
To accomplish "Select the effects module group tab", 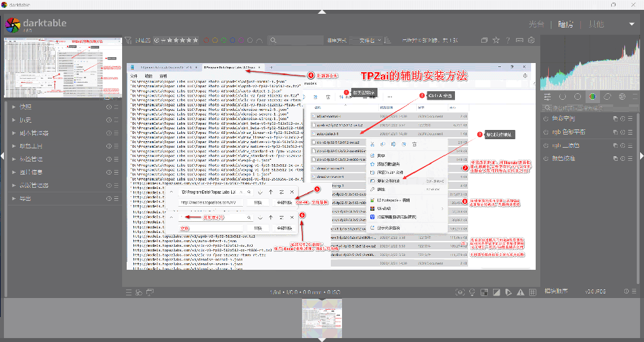I will coord(622,96).
